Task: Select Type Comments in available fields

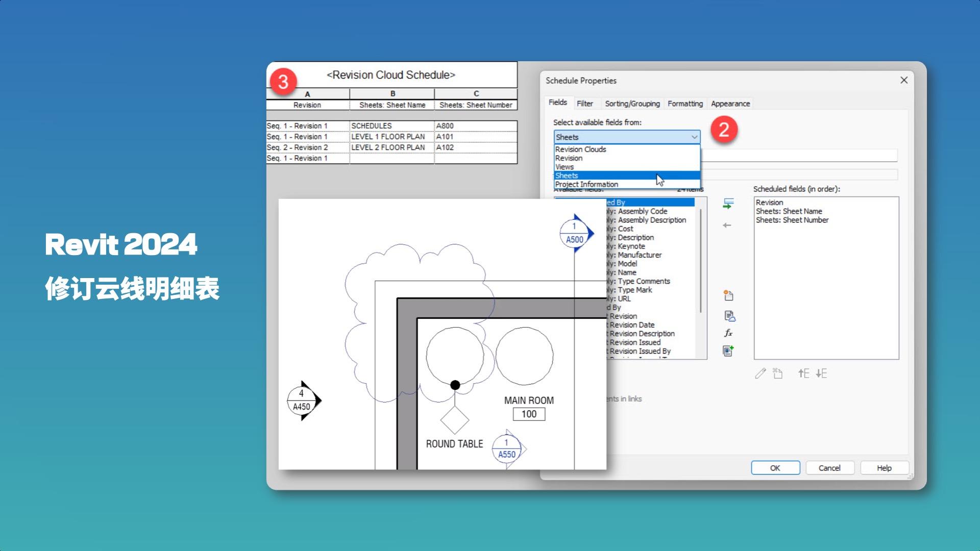Action: pyautogui.click(x=644, y=281)
